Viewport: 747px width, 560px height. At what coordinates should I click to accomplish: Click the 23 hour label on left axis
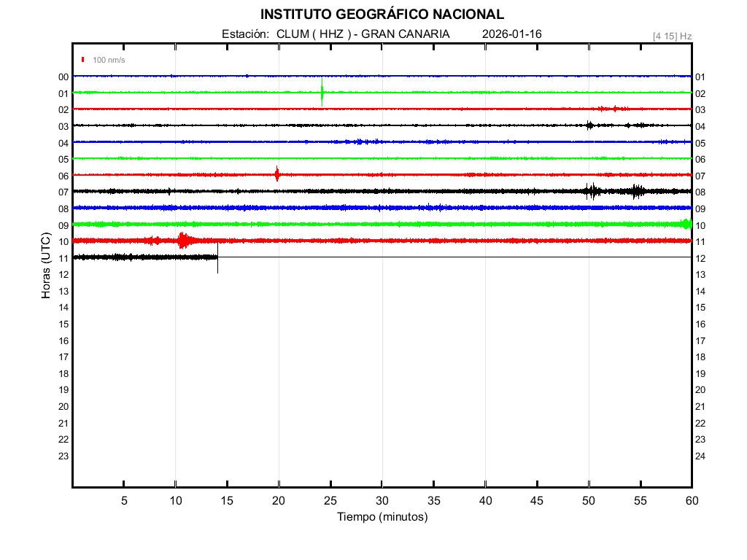coord(63,456)
